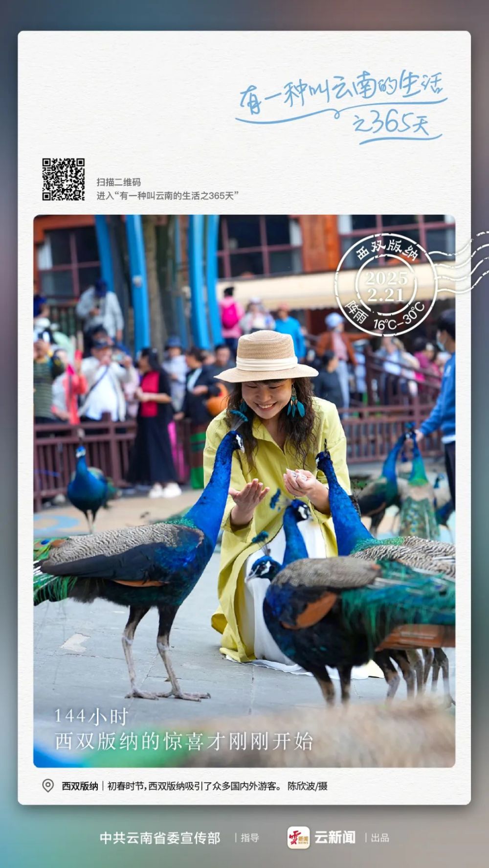Image resolution: width=489 pixels, height=868 pixels.
Task: Click the 中共云南省委宣传部 footer text
Action: 160,838
